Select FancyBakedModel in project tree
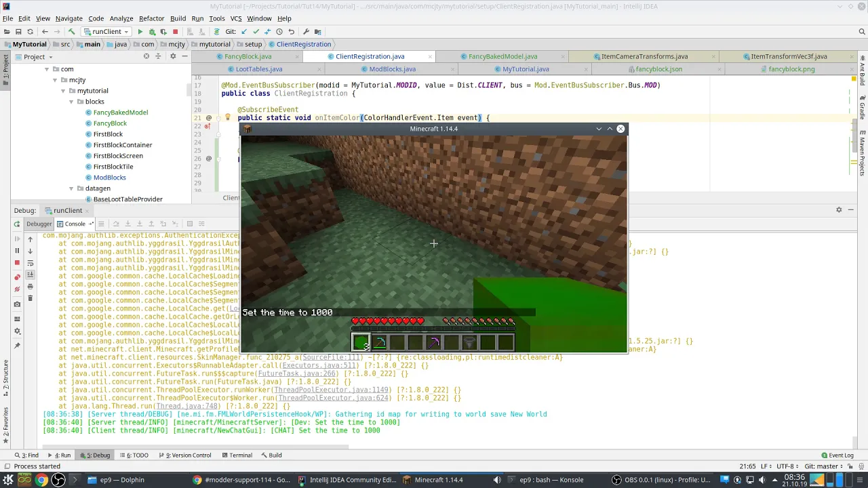The width and height of the screenshot is (868, 488). click(x=120, y=113)
